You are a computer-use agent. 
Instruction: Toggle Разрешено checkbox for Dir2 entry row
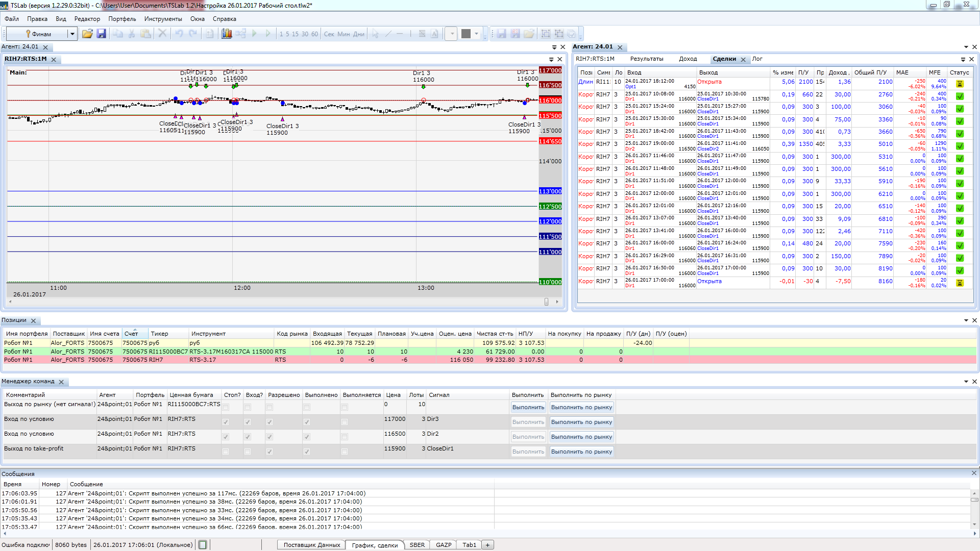point(269,437)
